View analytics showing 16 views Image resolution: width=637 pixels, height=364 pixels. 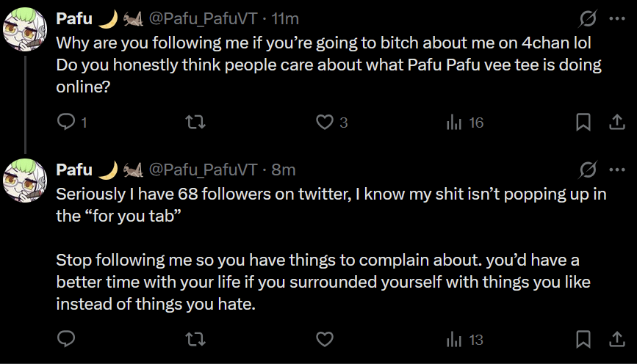click(454, 123)
